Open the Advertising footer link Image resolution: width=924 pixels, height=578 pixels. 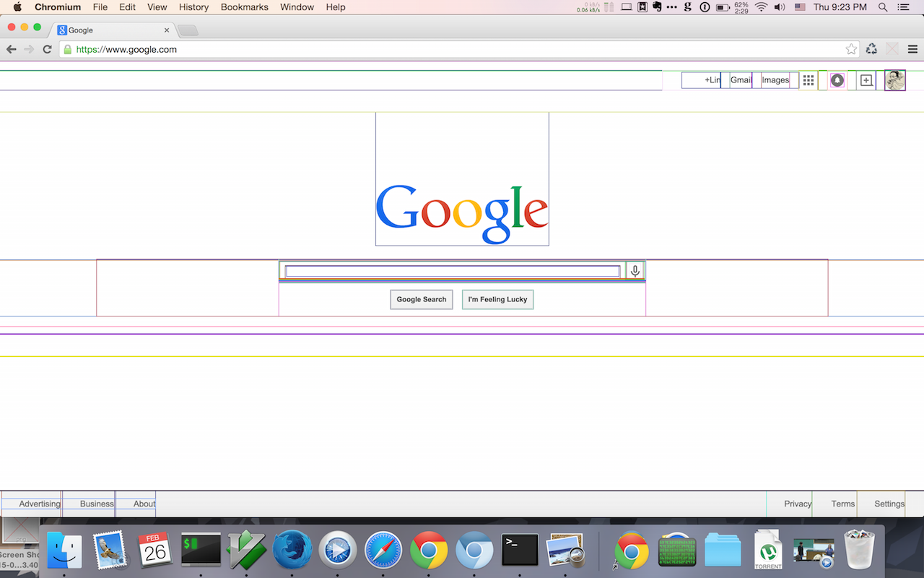tap(40, 504)
